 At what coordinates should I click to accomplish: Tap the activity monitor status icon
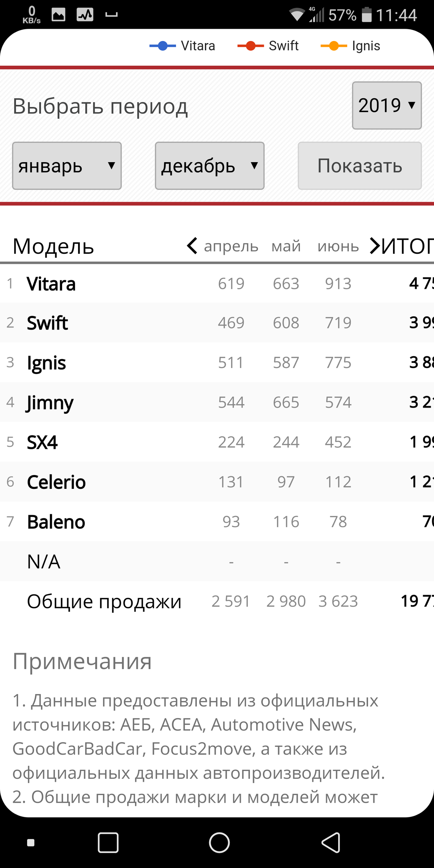click(x=85, y=15)
